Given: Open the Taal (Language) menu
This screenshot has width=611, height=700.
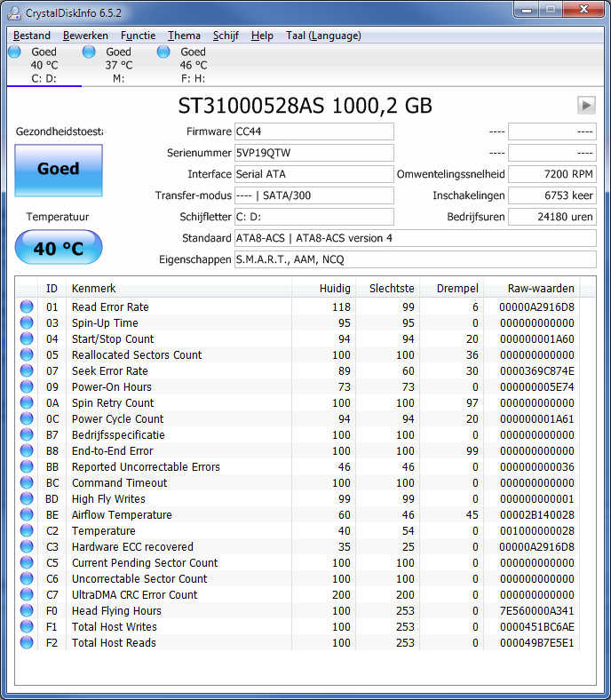Looking at the screenshot, I should click(x=323, y=36).
